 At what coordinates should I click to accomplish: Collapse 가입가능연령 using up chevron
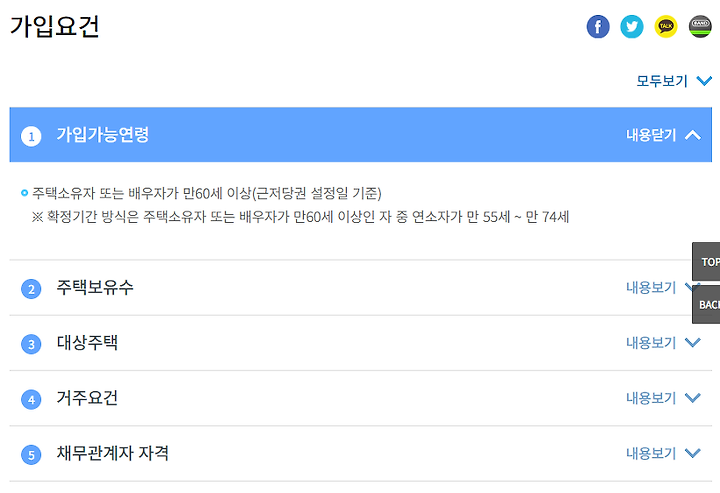pyautogui.click(x=693, y=135)
